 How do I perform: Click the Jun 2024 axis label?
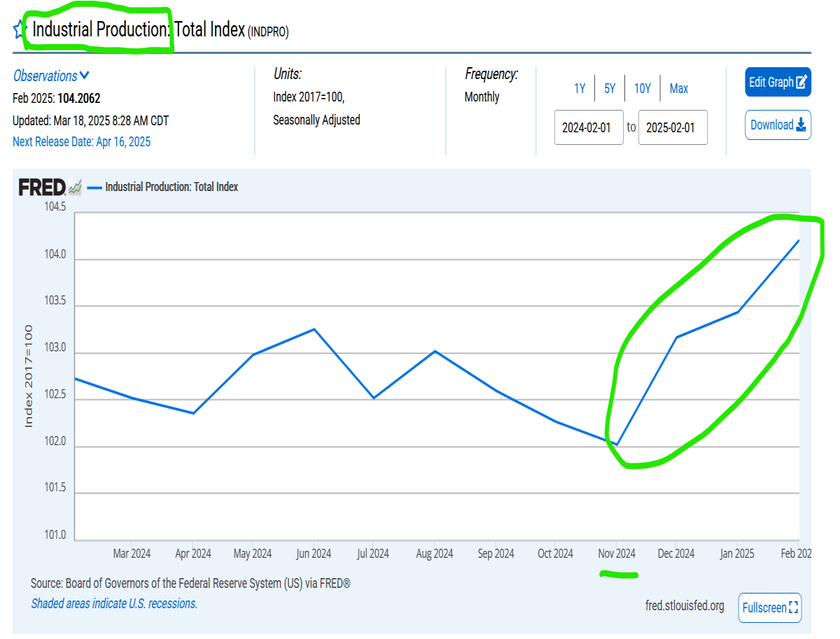click(314, 554)
